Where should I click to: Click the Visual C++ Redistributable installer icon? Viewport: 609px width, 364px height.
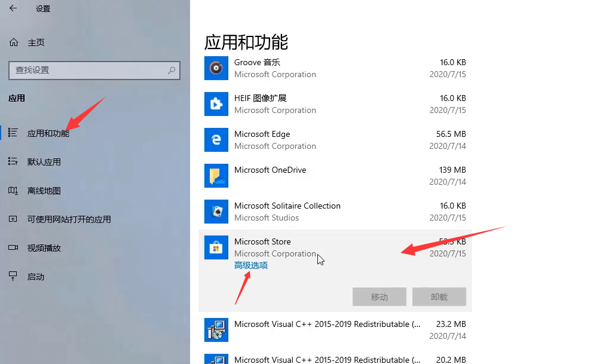point(216,329)
